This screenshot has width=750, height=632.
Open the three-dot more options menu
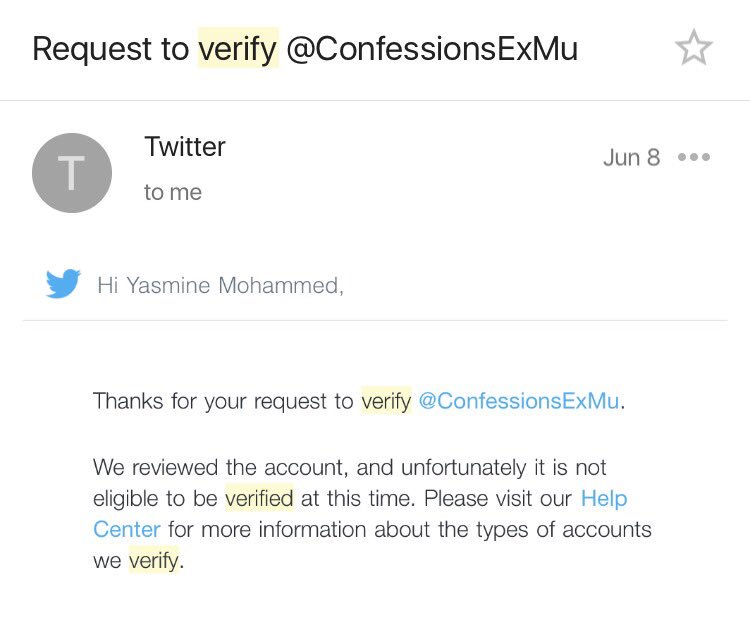tap(693, 157)
